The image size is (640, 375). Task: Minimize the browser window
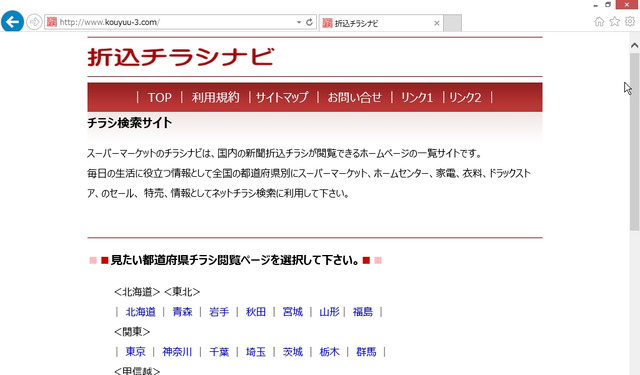pyautogui.click(x=596, y=5)
